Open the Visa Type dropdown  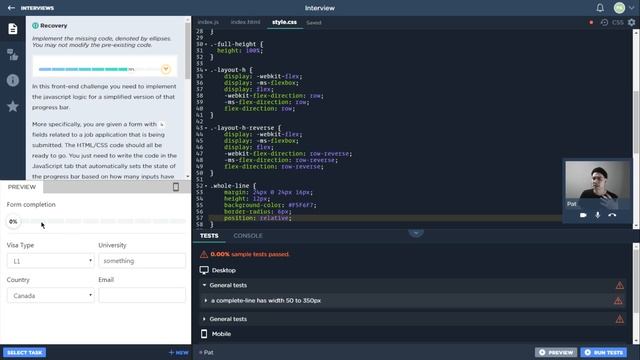50,261
